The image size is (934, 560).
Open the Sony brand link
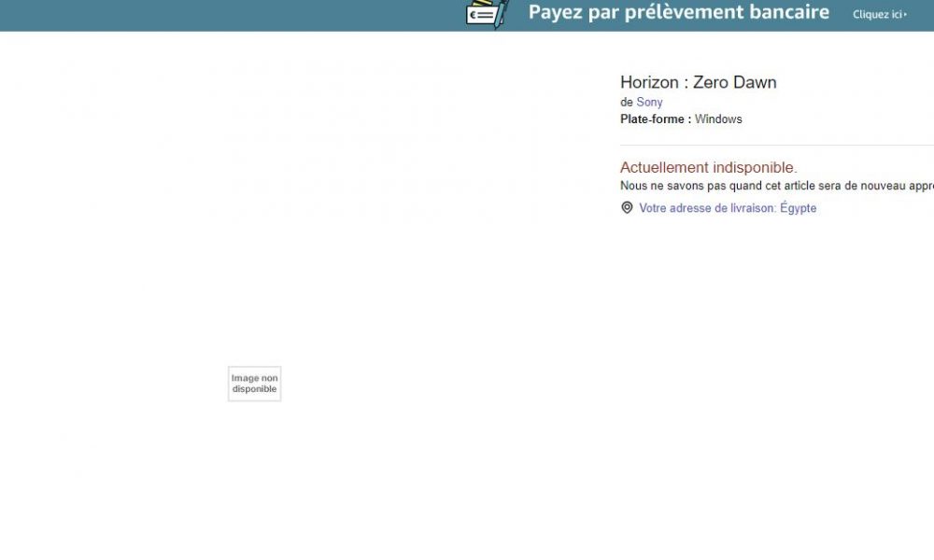point(649,103)
